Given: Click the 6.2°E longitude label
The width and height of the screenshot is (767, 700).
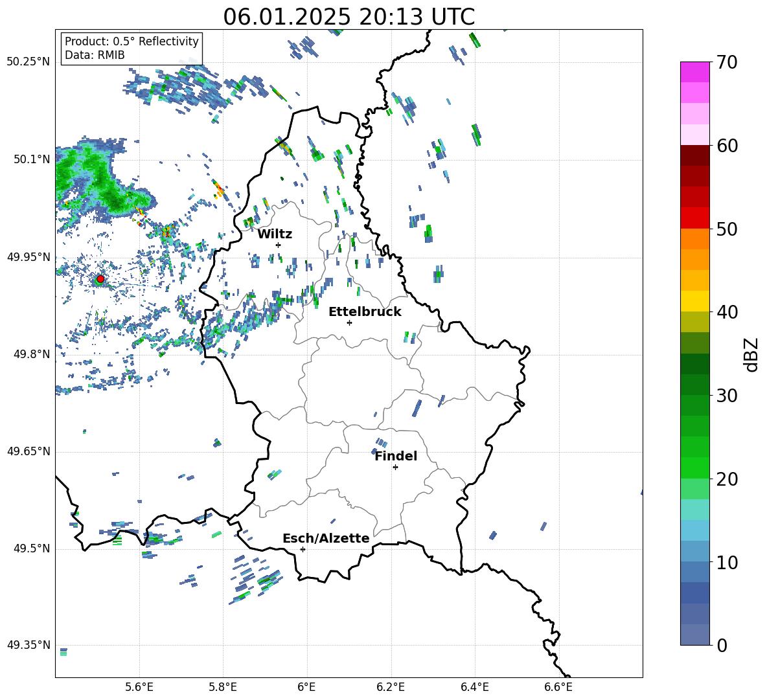Looking at the screenshot, I should point(391,687).
